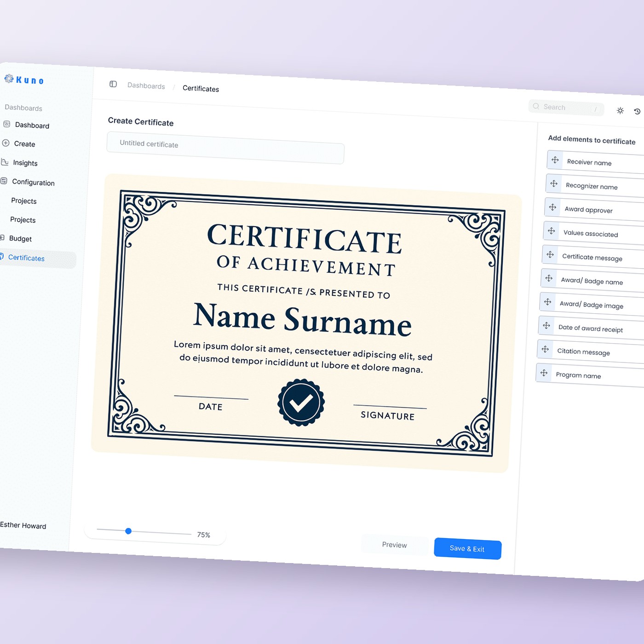This screenshot has height=644, width=644.
Task: Toggle the sidebar panel icon
Action: pos(113,84)
